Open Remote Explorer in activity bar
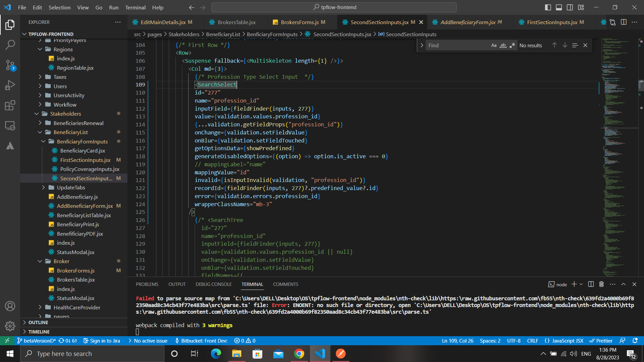The width and height of the screenshot is (644, 362). click(10, 126)
